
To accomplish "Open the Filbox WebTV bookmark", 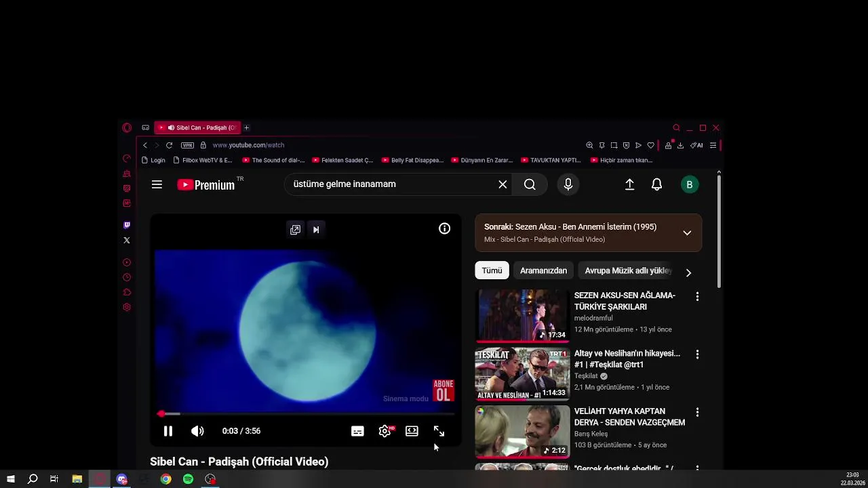I will pos(203,161).
